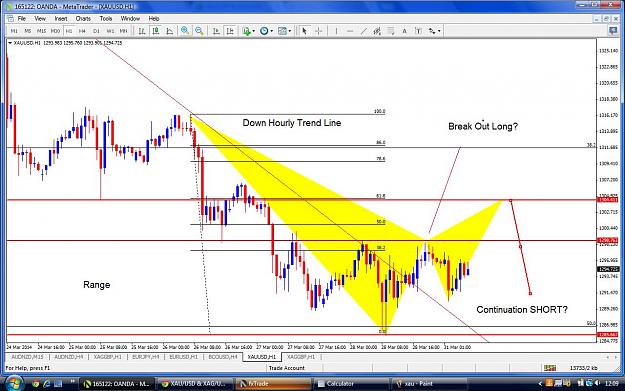Click the 'Break Out Long?' text label

click(x=483, y=126)
